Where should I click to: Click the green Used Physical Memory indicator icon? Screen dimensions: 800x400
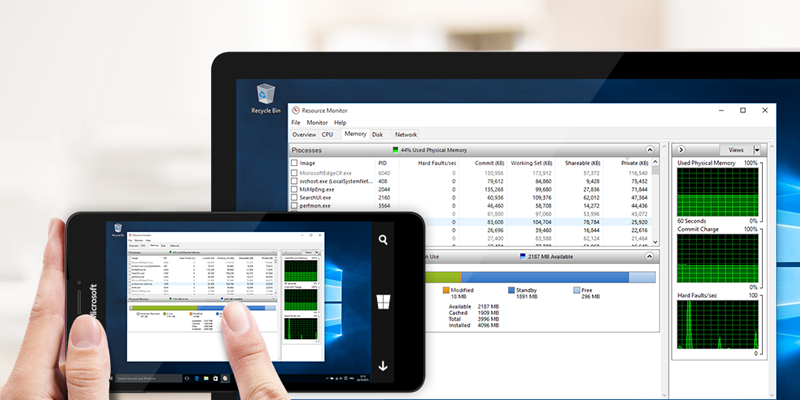(395, 150)
